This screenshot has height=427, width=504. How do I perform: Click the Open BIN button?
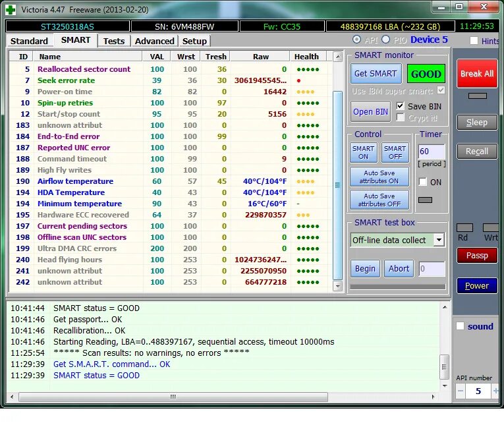[371, 111]
